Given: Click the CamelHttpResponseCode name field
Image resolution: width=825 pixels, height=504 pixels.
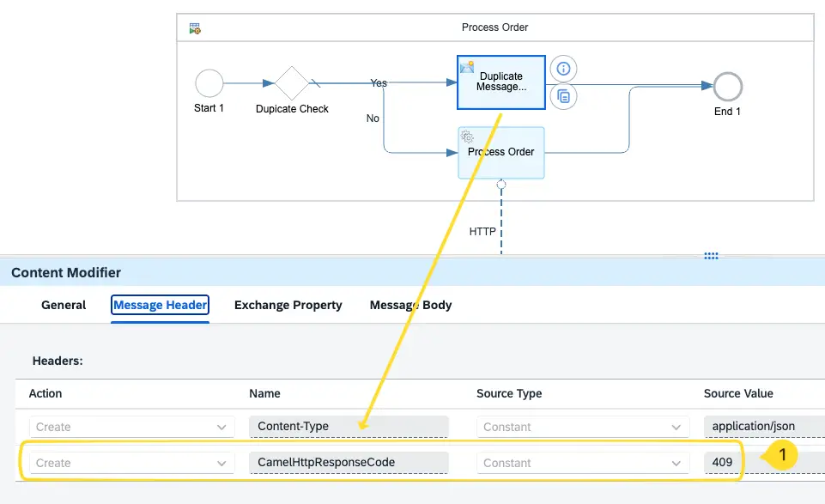Looking at the screenshot, I should 348,463.
